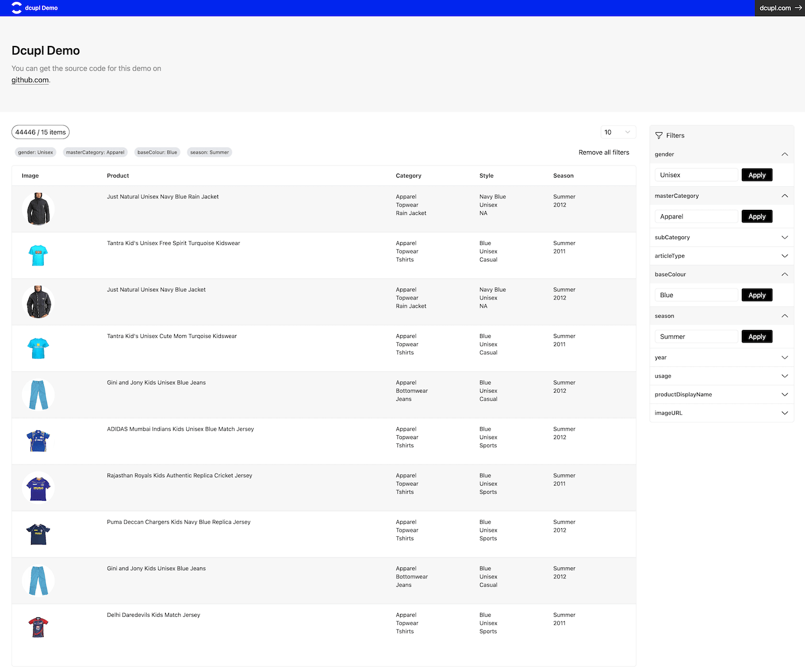Click the Category column header

pos(408,176)
